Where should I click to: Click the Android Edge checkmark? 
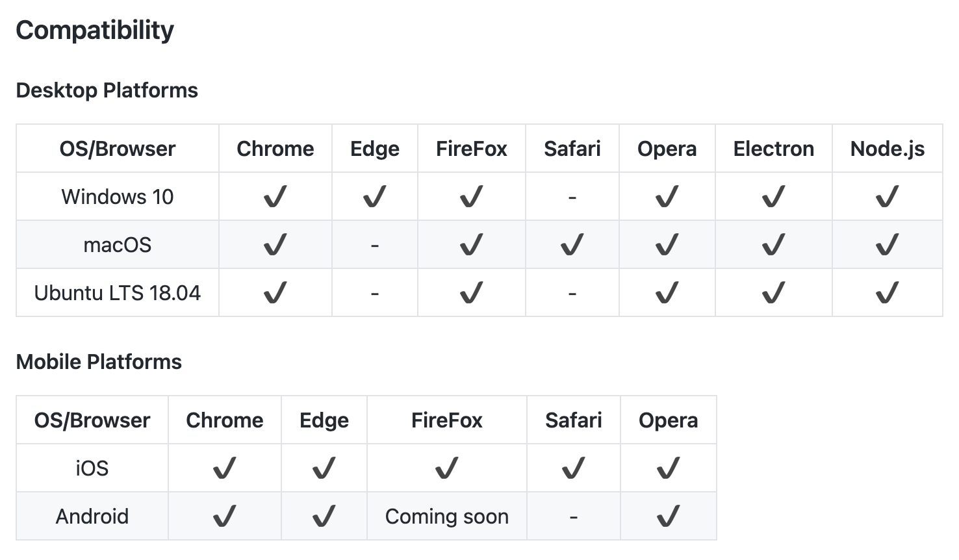tap(324, 516)
